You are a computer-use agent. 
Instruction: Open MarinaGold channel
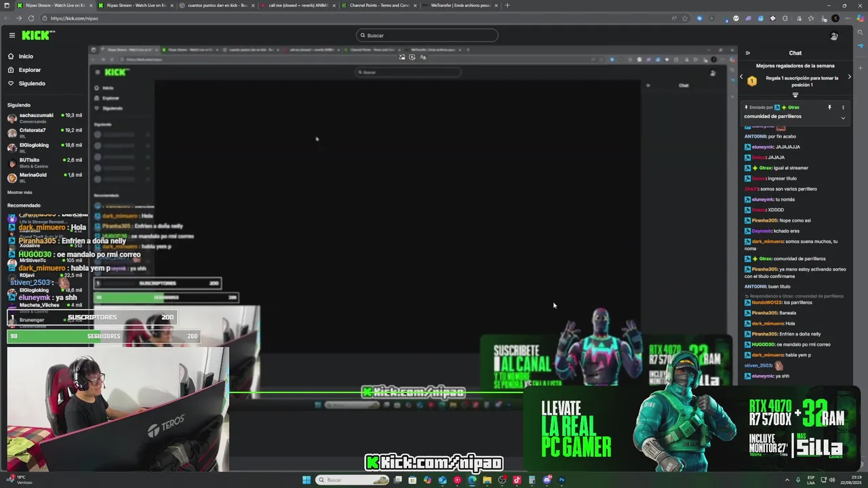tap(44, 177)
